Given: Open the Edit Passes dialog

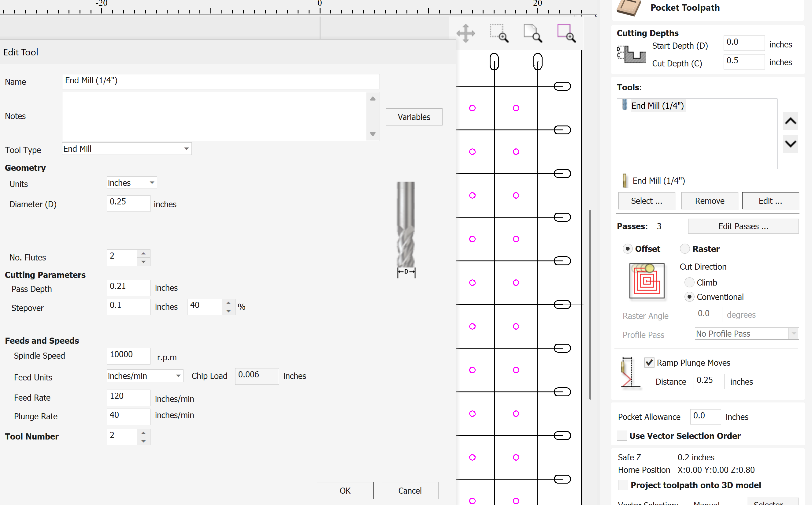Looking at the screenshot, I should 743,226.
